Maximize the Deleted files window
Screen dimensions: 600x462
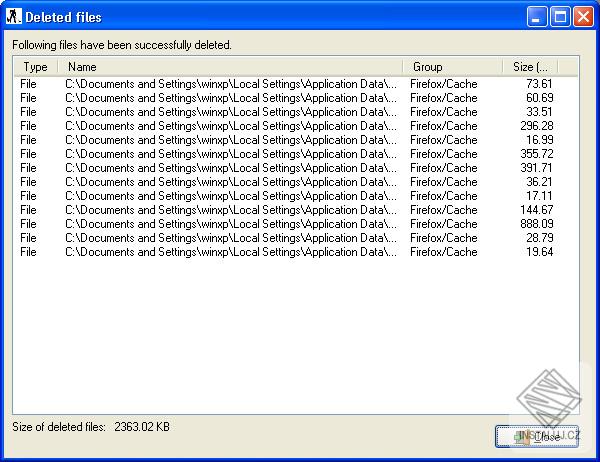pyautogui.click(x=560, y=16)
